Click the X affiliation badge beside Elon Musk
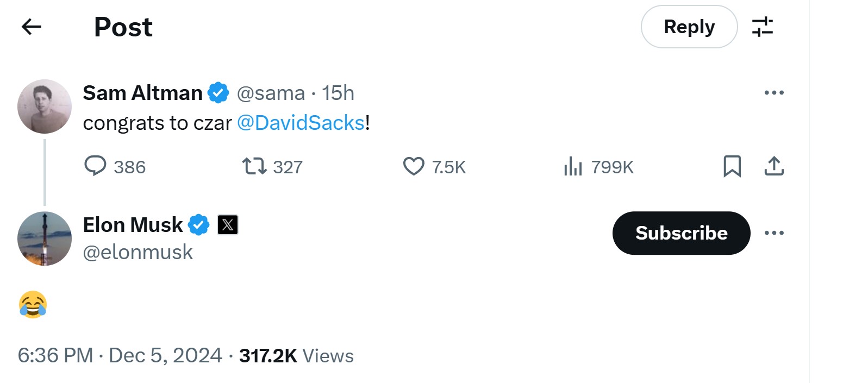 228,224
